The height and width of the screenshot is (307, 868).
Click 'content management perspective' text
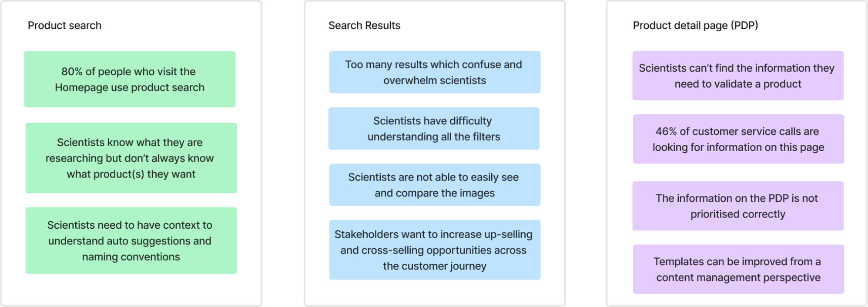click(x=738, y=277)
